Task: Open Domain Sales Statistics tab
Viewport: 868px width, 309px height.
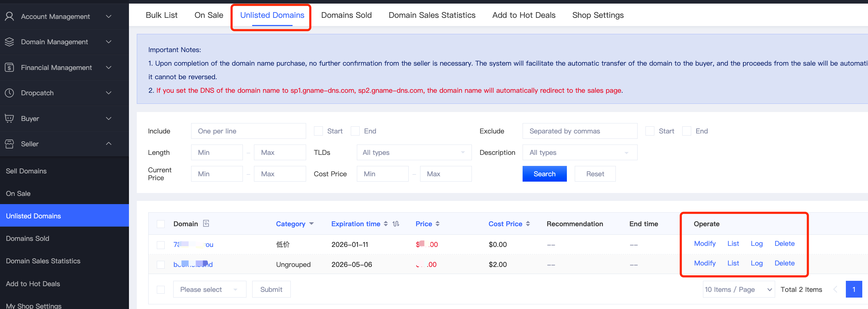Action: coord(432,15)
